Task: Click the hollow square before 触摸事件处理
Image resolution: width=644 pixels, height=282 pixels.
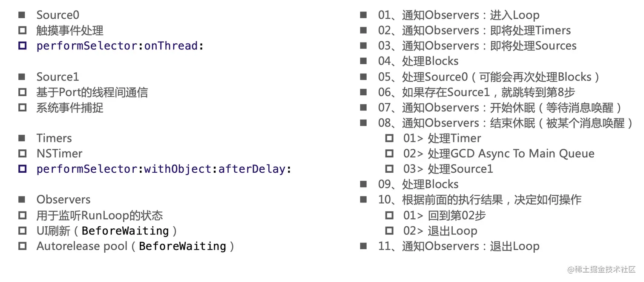Action: 22,31
